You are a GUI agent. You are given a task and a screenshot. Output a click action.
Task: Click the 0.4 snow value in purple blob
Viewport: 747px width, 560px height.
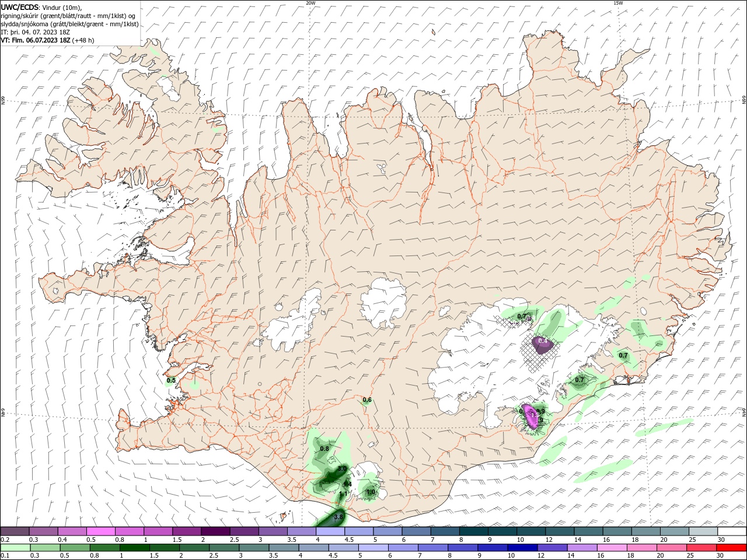(543, 340)
